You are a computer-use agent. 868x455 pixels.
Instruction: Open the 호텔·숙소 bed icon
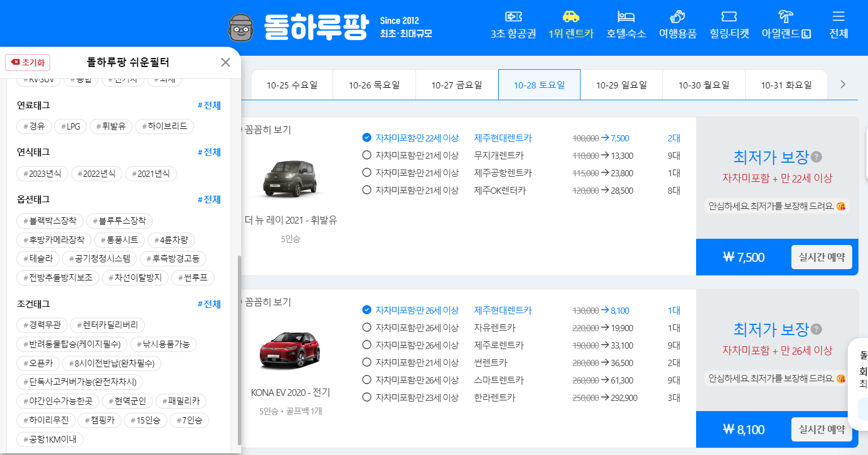(626, 17)
